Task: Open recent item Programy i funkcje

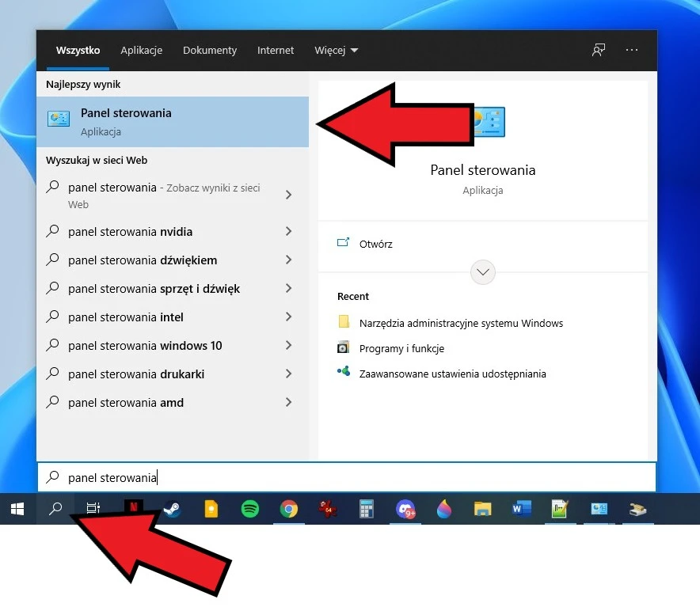Action: [401, 348]
